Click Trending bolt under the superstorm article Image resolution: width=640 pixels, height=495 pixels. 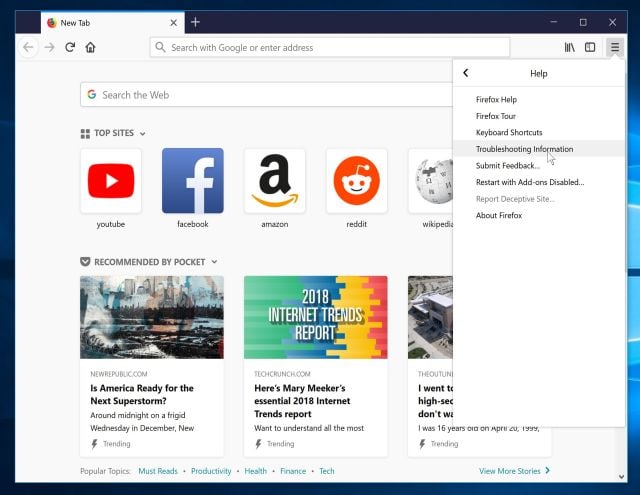click(x=94, y=444)
